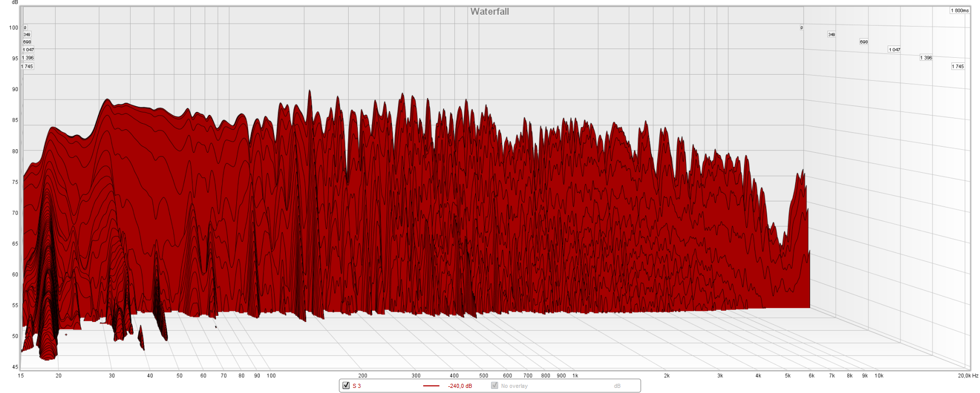This screenshot has height=393, width=980.
Task: Click the 90 dB tick on vertical axis
Action: pyautogui.click(x=15, y=89)
